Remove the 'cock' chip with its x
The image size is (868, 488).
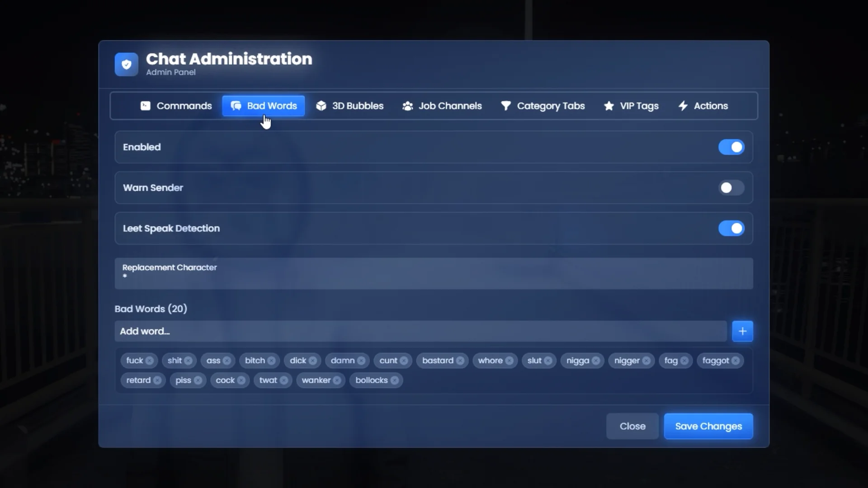(241, 380)
